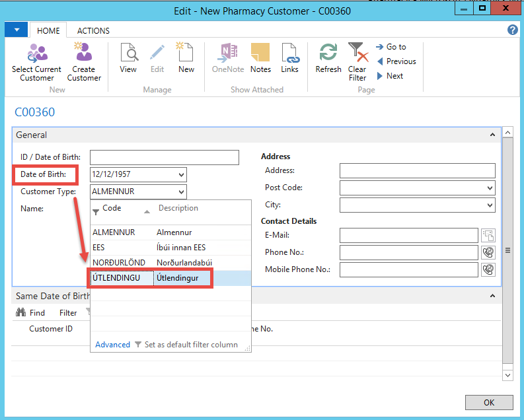Switch to the ACTIONS ribbon tab
Viewport: 524px width, 420px height.
pos(93,31)
